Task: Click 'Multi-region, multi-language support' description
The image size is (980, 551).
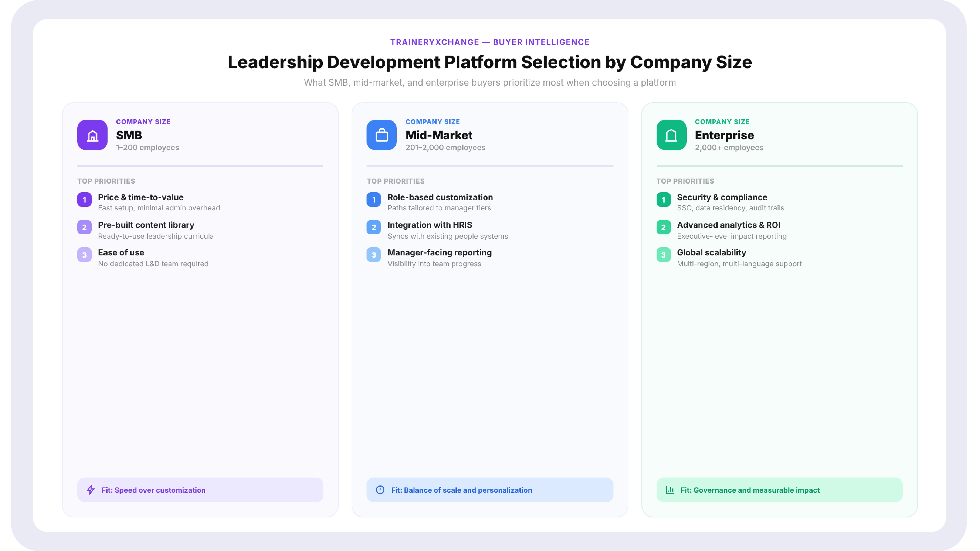Action: tap(739, 264)
